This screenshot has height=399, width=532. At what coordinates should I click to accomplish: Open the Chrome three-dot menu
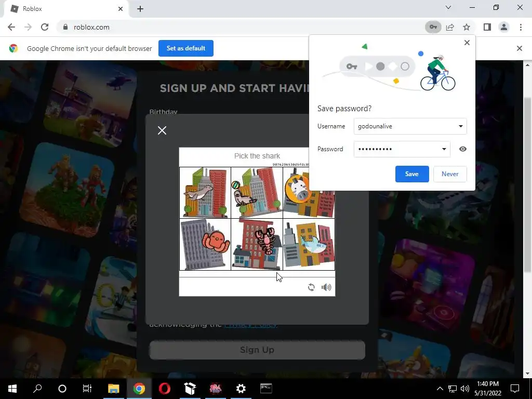pos(521,27)
